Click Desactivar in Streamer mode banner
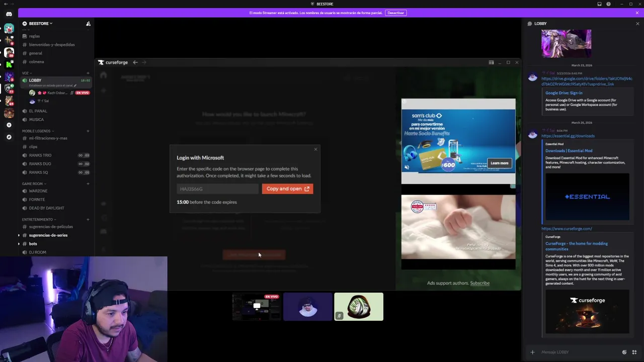The width and height of the screenshot is (644, 362). [x=395, y=13]
